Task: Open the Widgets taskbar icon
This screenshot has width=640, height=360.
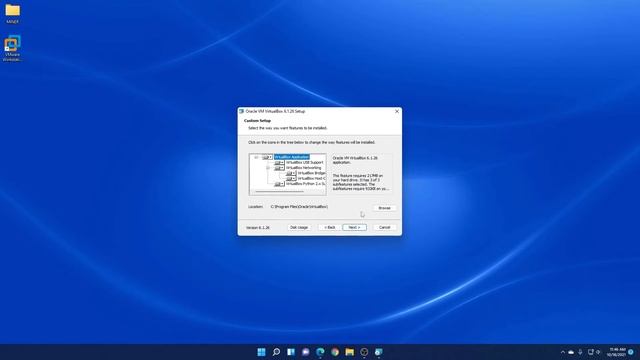Action: [x=291, y=352]
